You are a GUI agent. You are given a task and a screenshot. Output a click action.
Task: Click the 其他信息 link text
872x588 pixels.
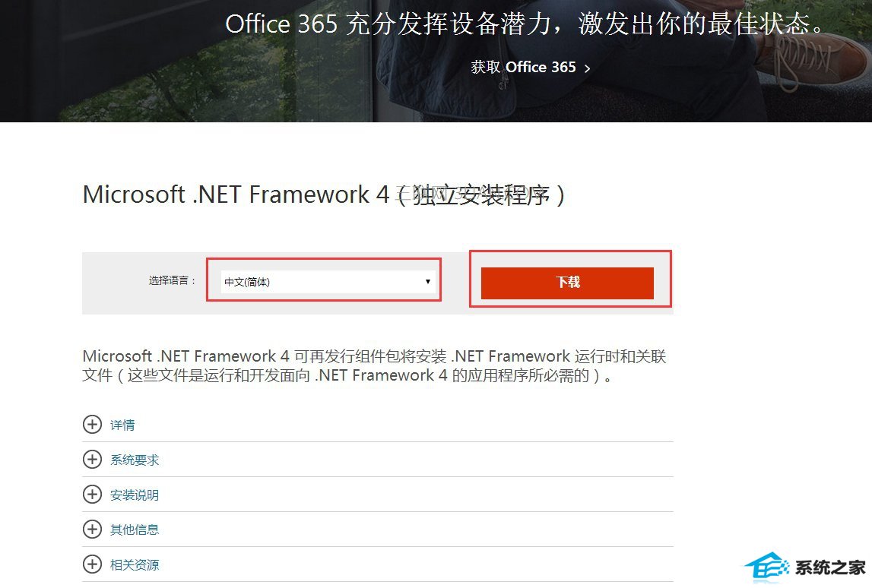[135, 530]
